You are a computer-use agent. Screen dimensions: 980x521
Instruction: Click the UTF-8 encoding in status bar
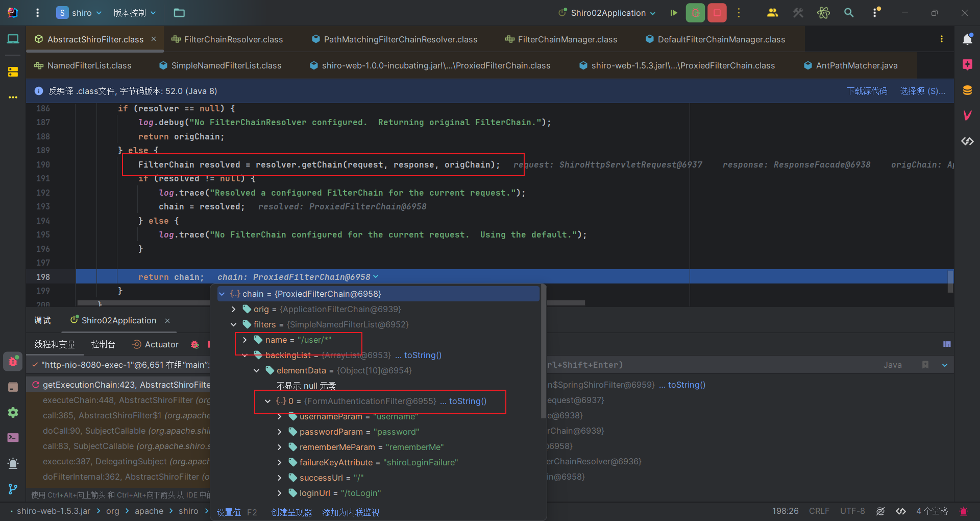coord(852,511)
